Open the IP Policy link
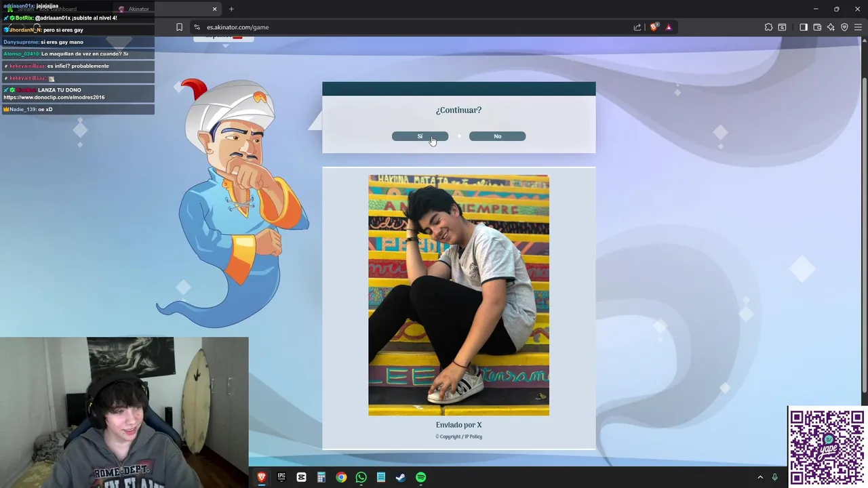Viewport: 868px width, 488px height. tap(473, 436)
